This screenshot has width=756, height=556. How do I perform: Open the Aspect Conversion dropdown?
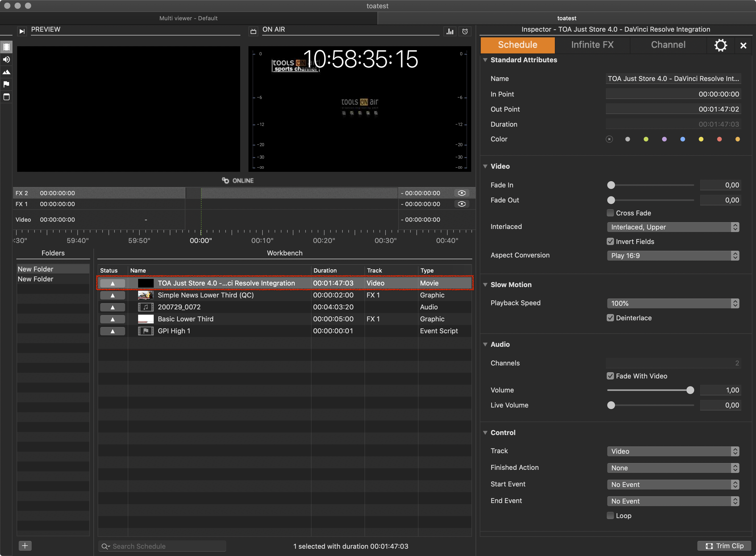pyautogui.click(x=673, y=256)
